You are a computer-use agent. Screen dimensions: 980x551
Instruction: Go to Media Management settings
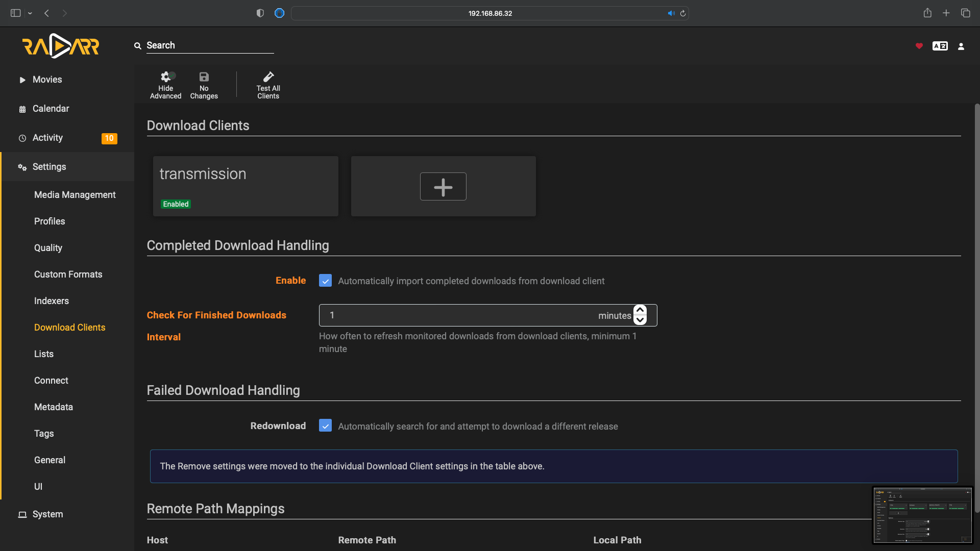click(x=75, y=195)
